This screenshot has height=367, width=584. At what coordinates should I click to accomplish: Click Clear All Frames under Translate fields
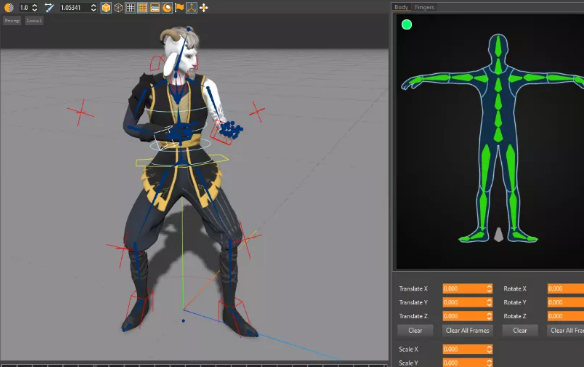467,330
